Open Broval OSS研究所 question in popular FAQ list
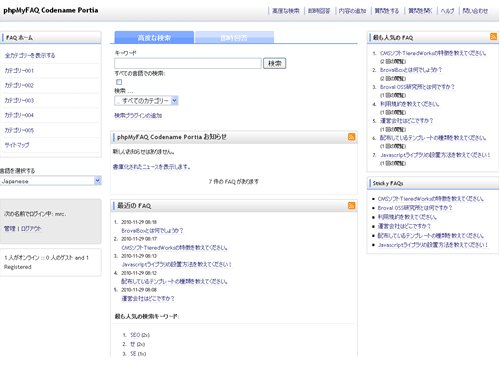The height and width of the screenshot is (375, 500). click(x=417, y=87)
